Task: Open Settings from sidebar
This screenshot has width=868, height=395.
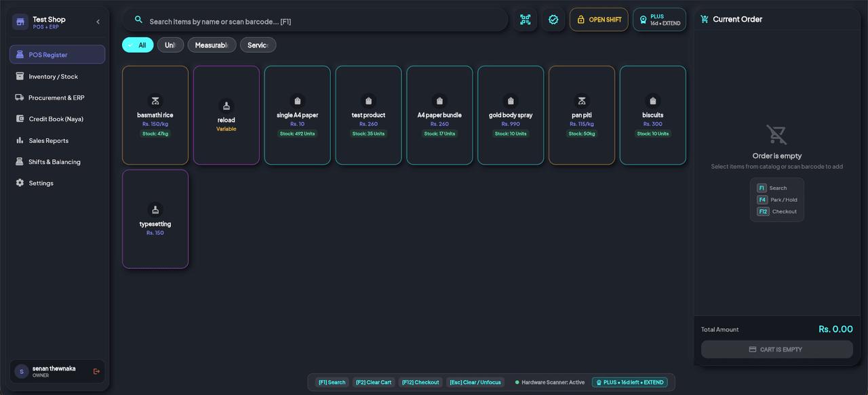Action: click(57, 183)
